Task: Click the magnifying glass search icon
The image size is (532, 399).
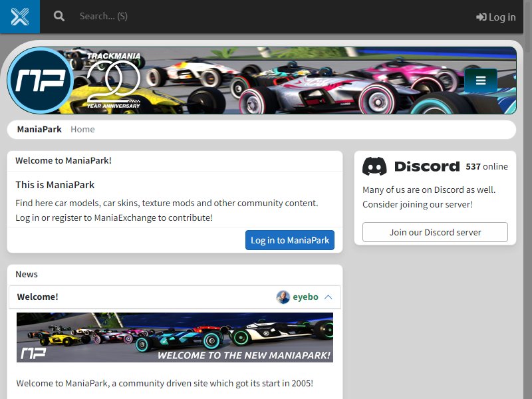Action: [x=59, y=16]
